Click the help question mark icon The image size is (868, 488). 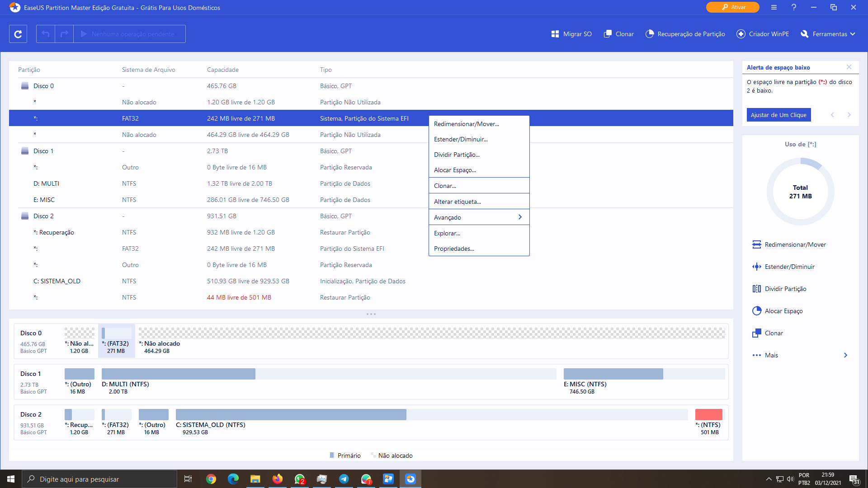pyautogui.click(x=794, y=7)
